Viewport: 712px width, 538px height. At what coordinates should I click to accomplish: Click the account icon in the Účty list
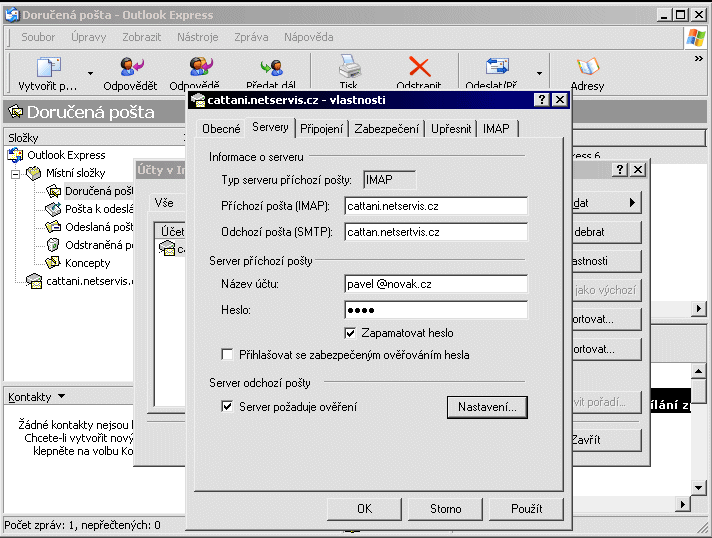167,248
